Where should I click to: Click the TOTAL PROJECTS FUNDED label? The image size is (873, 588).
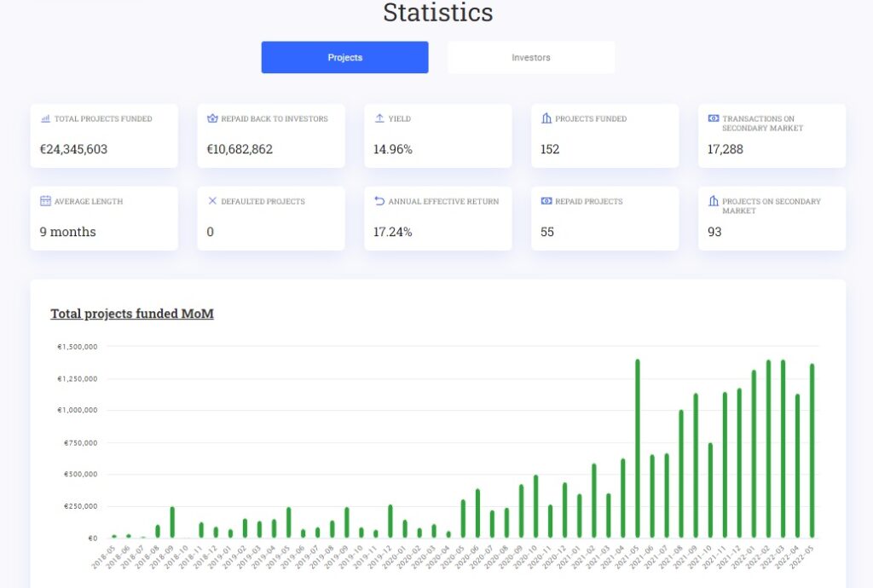(x=103, y=118)
